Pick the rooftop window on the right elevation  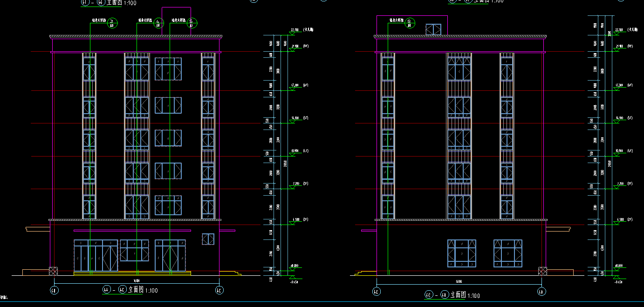pyautogui.click(x=433, y=29)
